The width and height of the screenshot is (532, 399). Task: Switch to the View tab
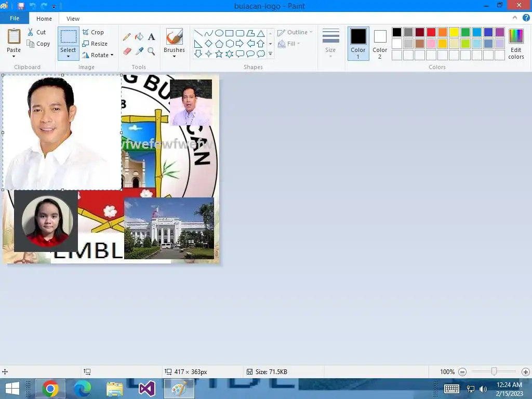tap(73, 19)
